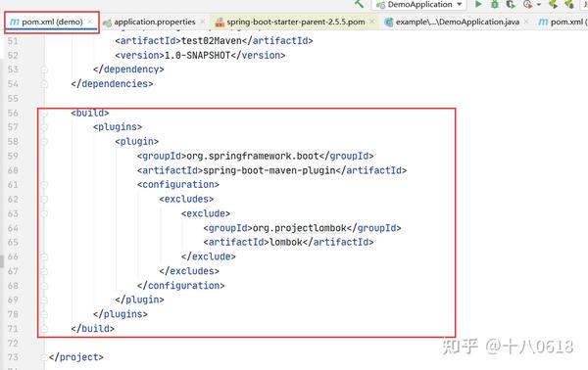Run DemoApplication with coverage icon
The width and height of the screenshot is (588, 370).
pos(511,4)
